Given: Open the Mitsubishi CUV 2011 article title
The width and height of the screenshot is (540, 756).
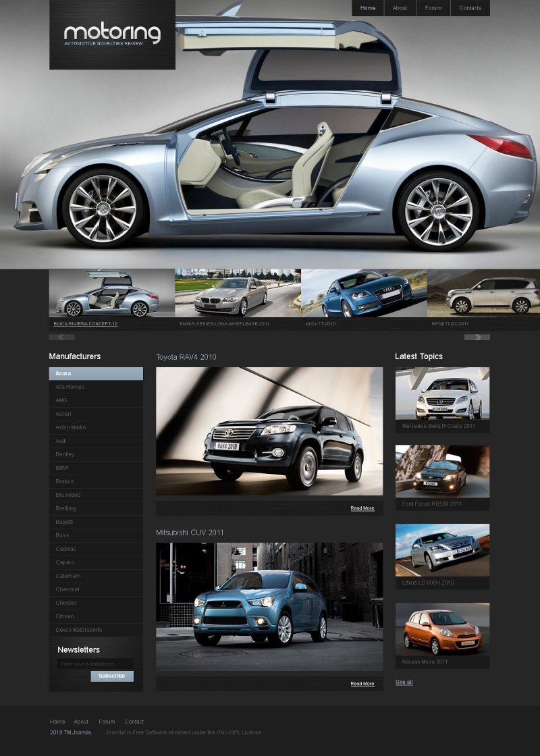Looking at the screenshot, I should pos(190,533).
